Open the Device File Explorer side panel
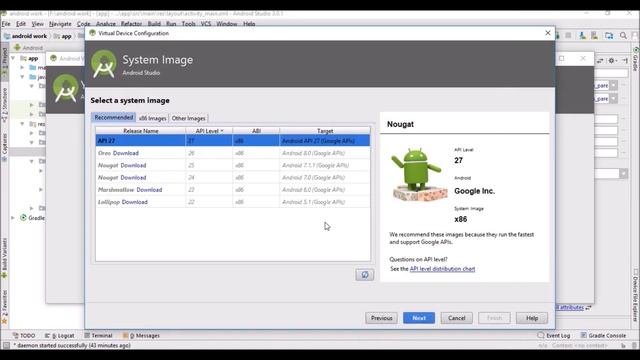 point(636,295)
